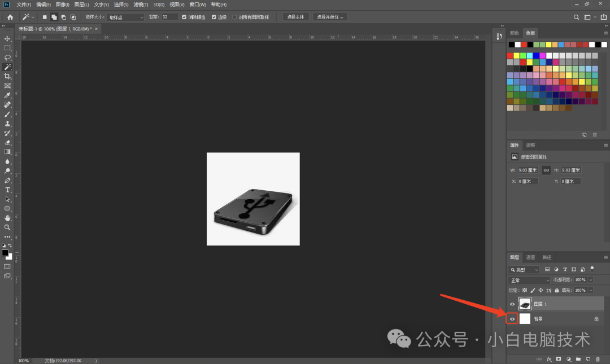Viewport: 610px width, 364px height.
Task: Toggle layer filtering switch
Action: click(x=592, y=269)
